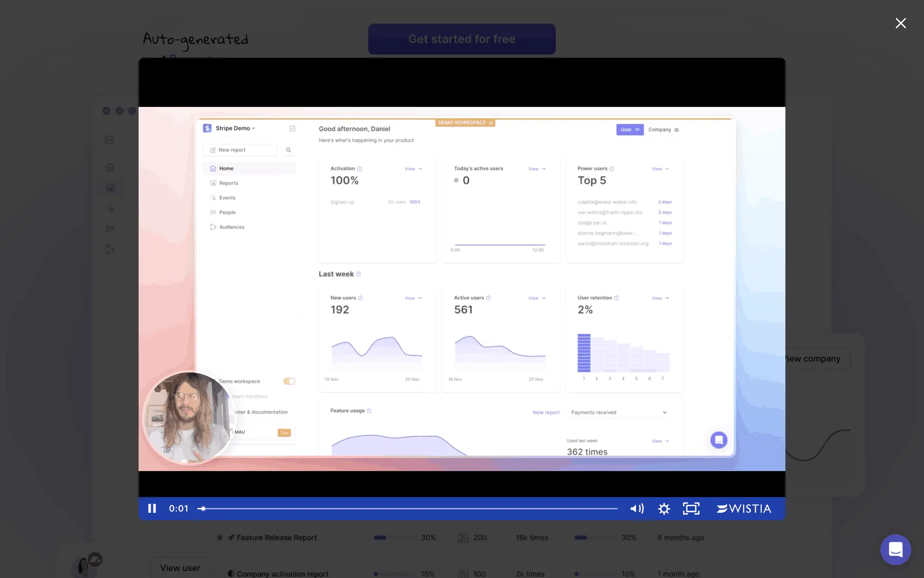The image size is (924, 578).
Task: Click in-video chat widget icon
Action: click(x=719, y=440)
